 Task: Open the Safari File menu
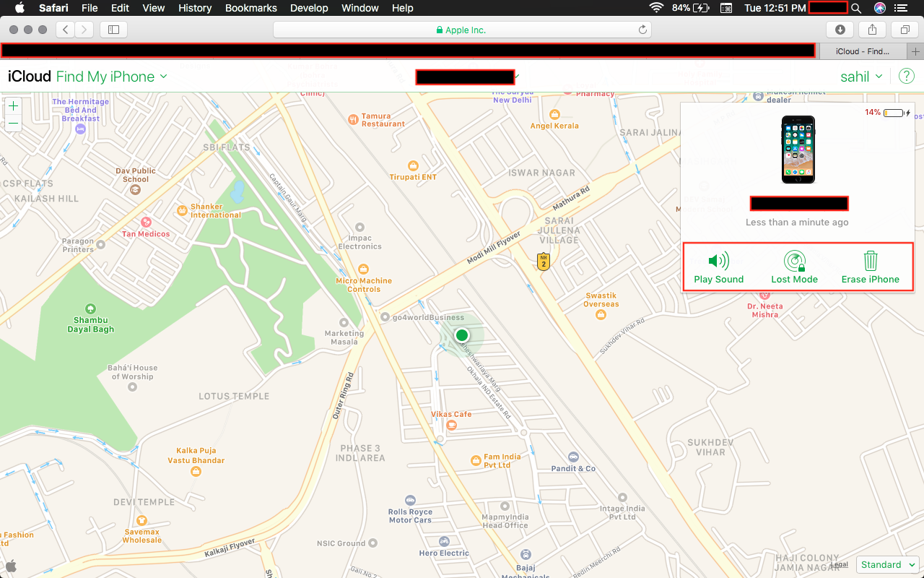click(x=90, y=8)
